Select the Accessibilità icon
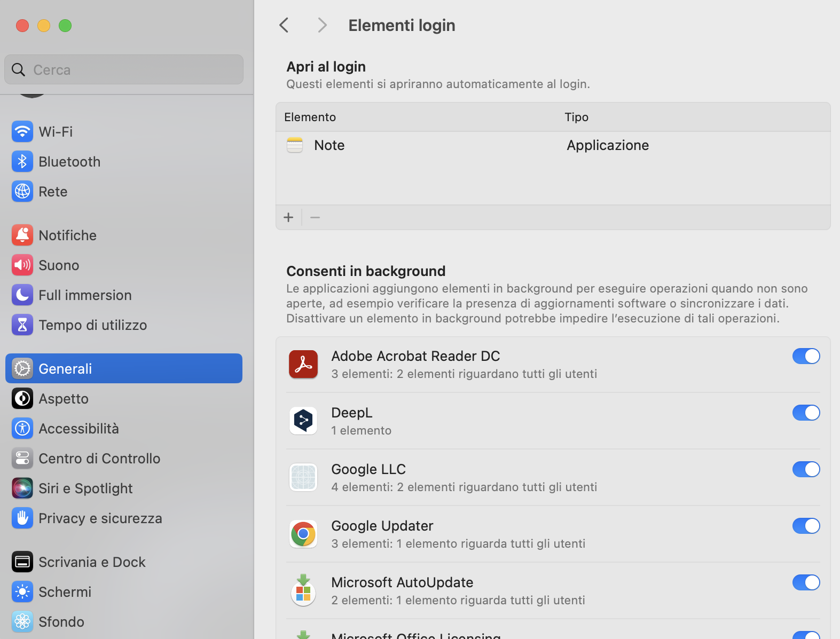 22,428
